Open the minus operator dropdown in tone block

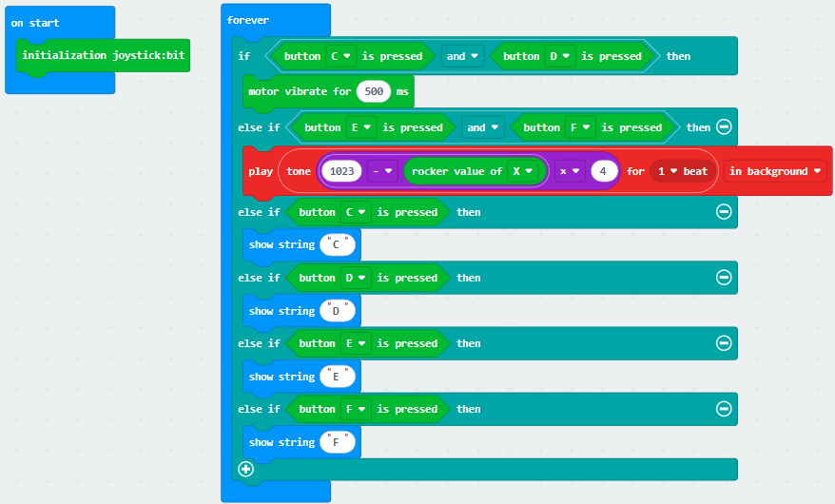point(383,171)
